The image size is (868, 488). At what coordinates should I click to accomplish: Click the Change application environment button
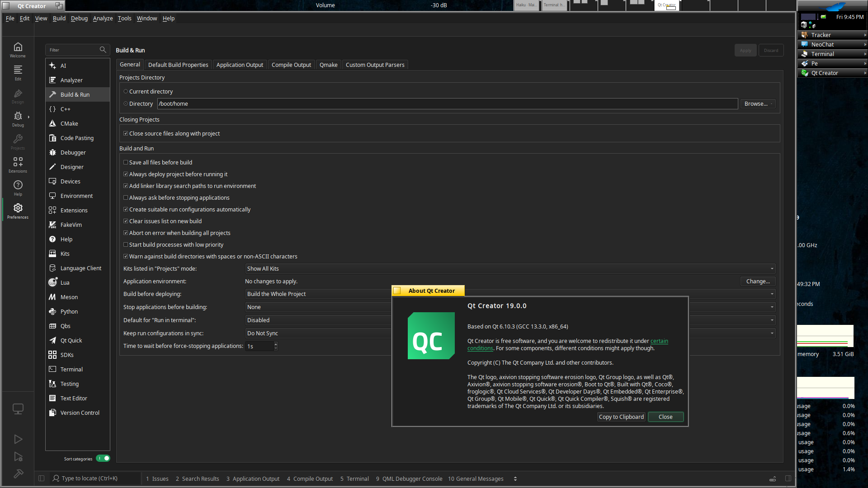pos(758,281)
